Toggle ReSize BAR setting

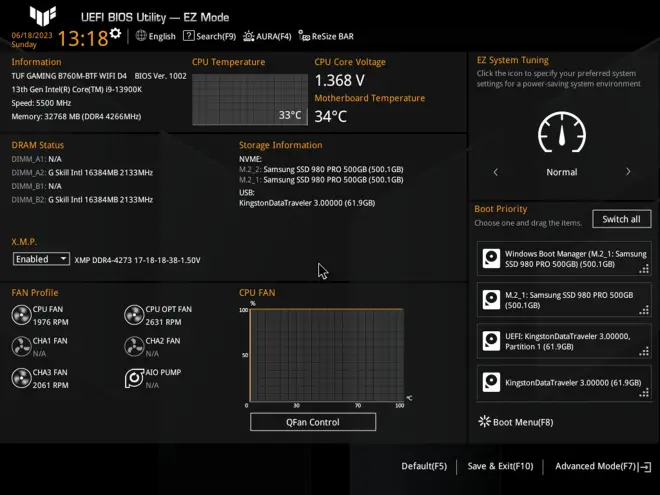click(x=325, y=36)
